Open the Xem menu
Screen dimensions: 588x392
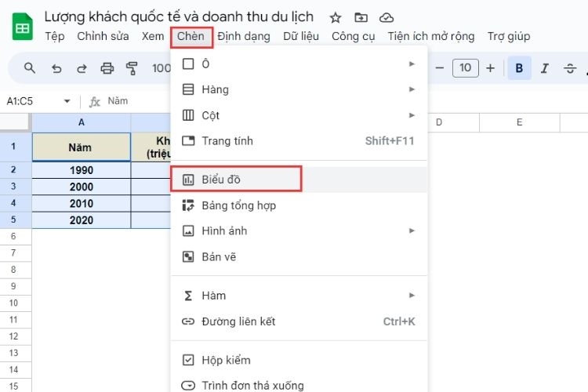coord(153,36)
